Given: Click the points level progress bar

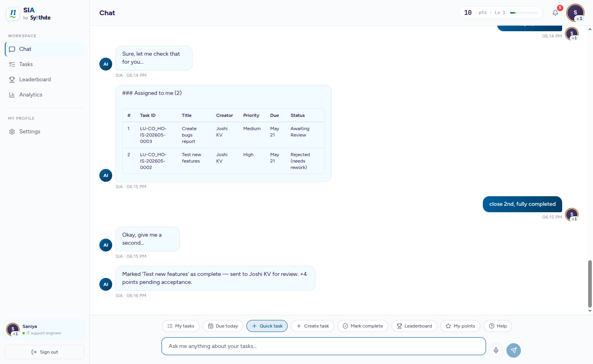Looking at the screenshot, I should (x=524, y=13).
